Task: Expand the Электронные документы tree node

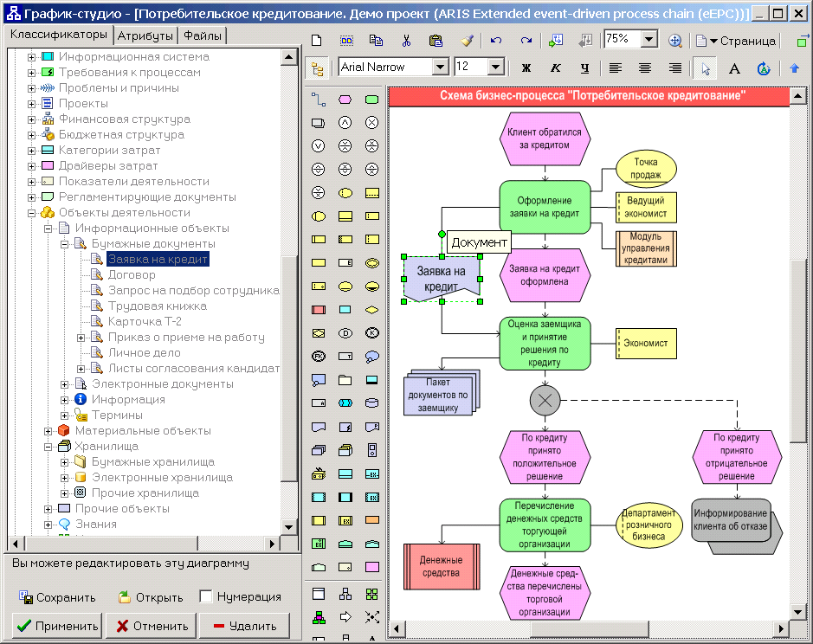Action: click(64, 384)
